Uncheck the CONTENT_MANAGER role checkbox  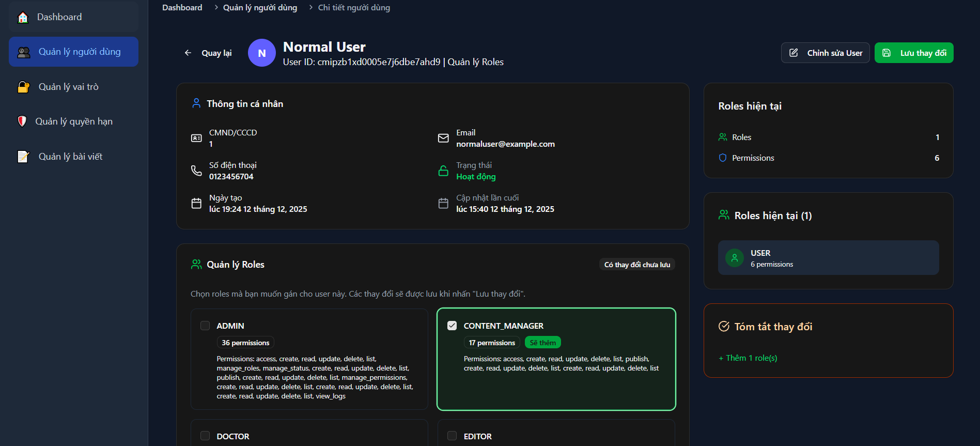(x=452, y=326)
